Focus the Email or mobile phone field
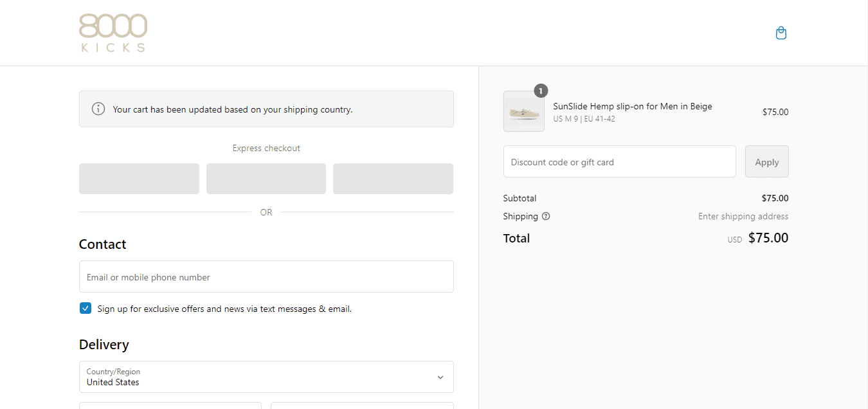Image resolution: width=868 pixels, height=409 pixels. click(x=266, y=277)
